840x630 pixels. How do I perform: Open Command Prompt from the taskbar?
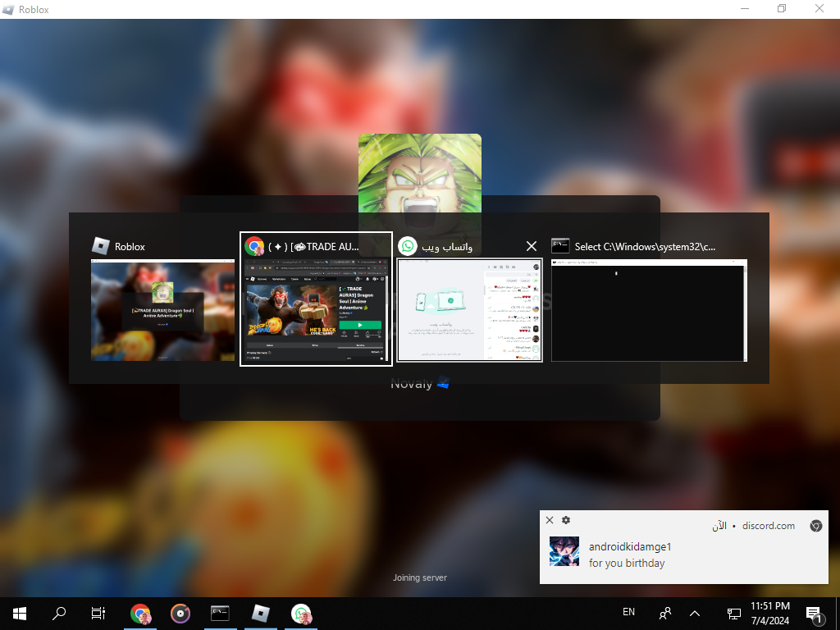(220, 614)
